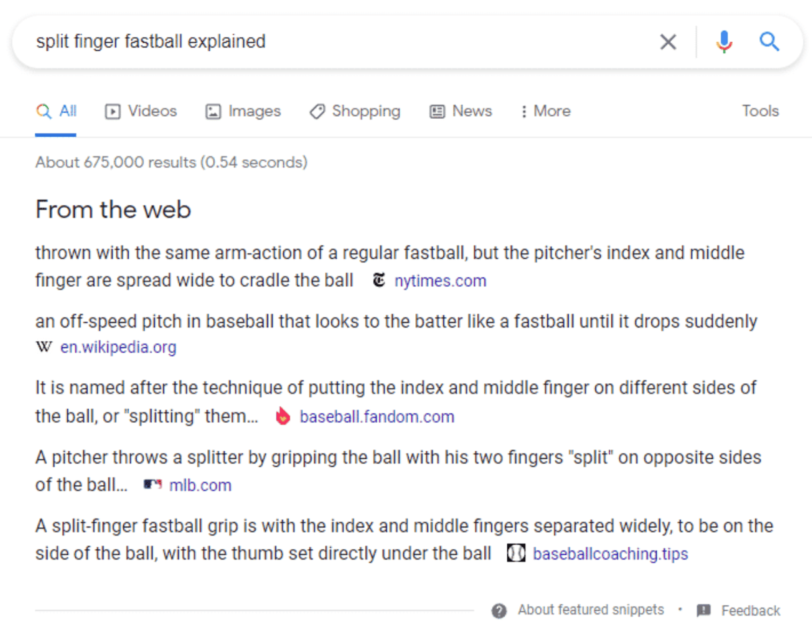The image size is (812, 644).
Task: Switch to the News tab
Action: (x=461, y=111)
